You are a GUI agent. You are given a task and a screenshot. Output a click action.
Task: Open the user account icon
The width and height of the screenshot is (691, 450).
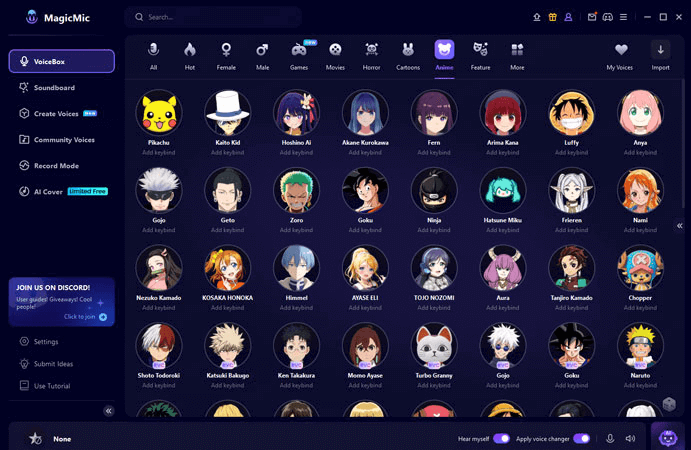click(568, 17)
